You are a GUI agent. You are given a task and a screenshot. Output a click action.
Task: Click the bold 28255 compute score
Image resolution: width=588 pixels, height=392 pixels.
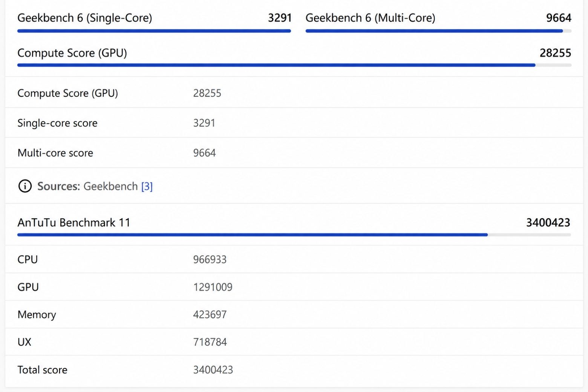coord(556,53)
